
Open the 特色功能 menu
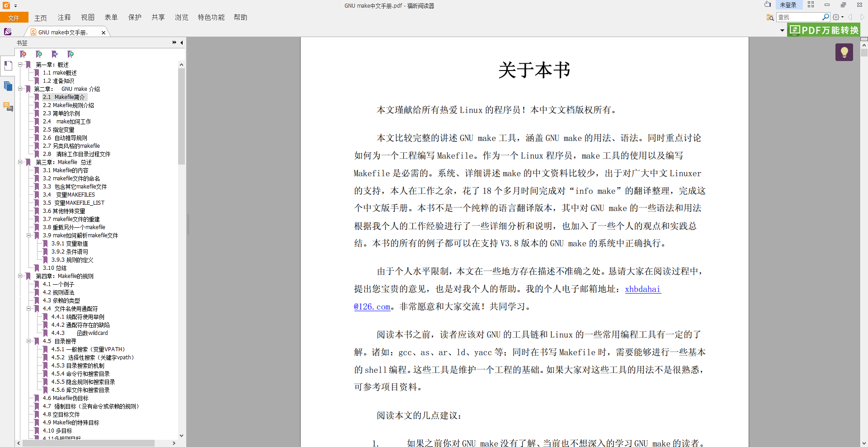click(x=211, y=18)
